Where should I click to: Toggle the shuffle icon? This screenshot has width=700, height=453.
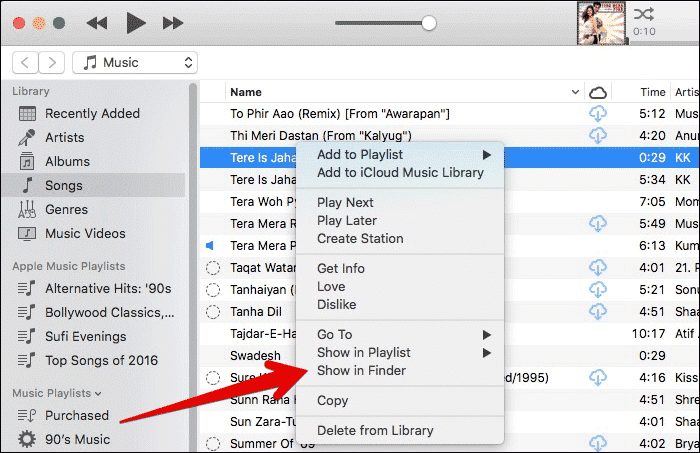[x=644, y=14]
